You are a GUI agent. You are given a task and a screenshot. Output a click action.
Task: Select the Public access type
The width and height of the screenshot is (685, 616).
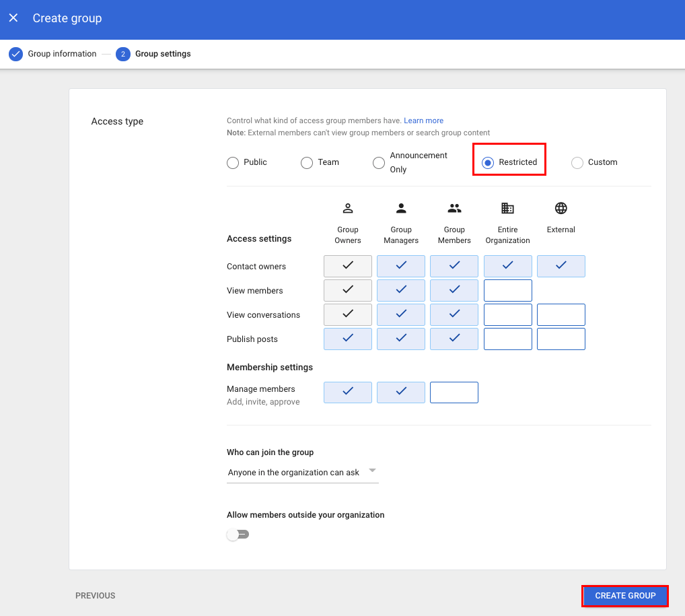[x=233, y=163]
